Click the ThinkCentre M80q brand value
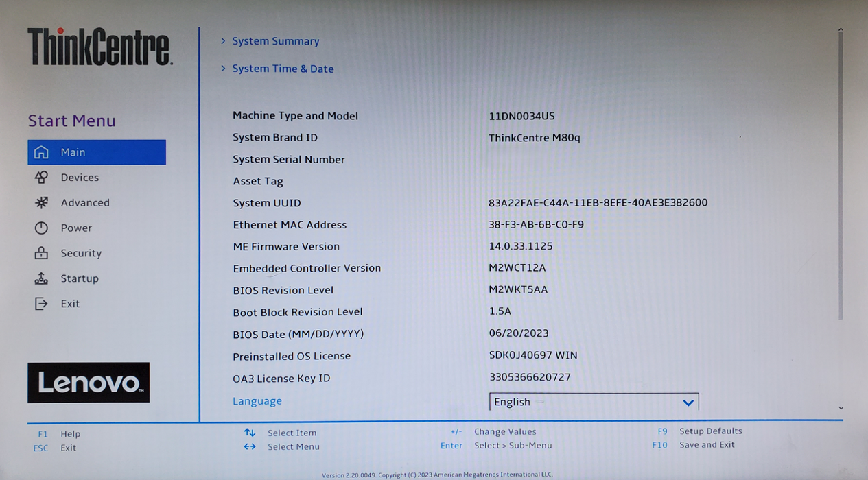Screen dimensions: 868x480 [535, 138]
